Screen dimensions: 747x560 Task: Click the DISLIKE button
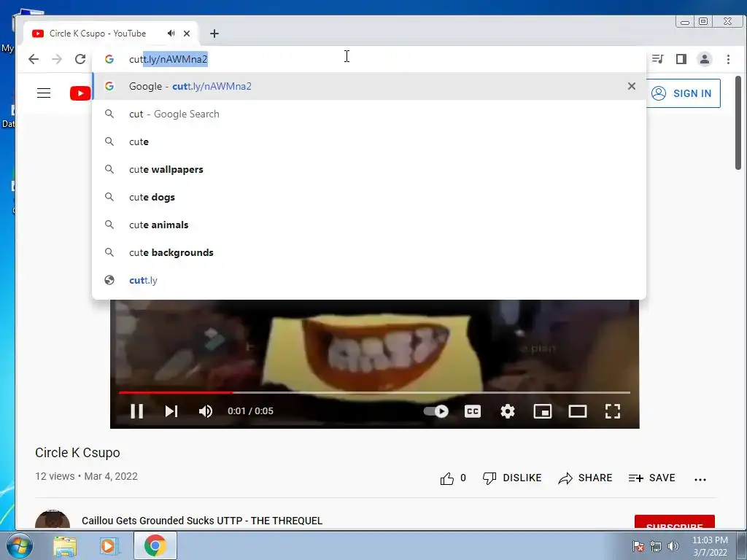point(511,478)
